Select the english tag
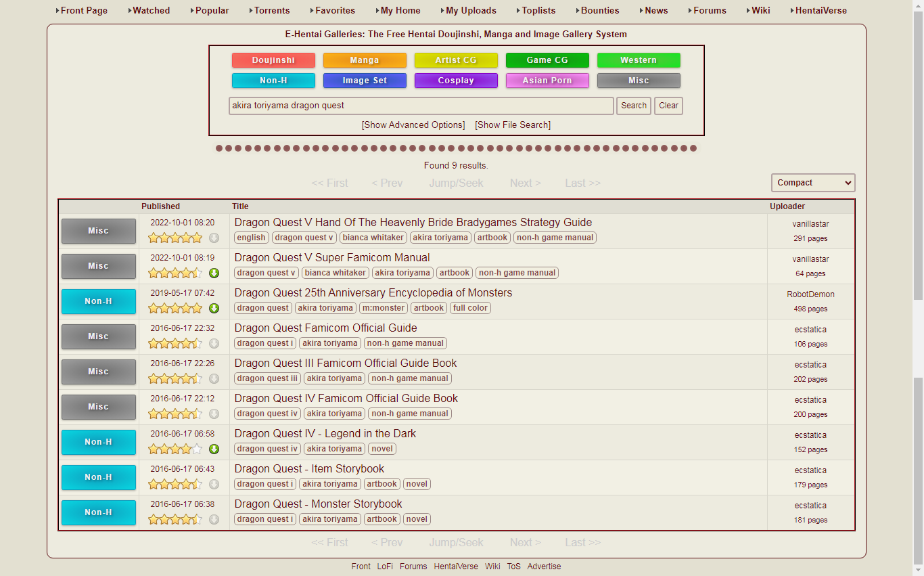Viewport: 924px width, 576px height. pos(252,238)
